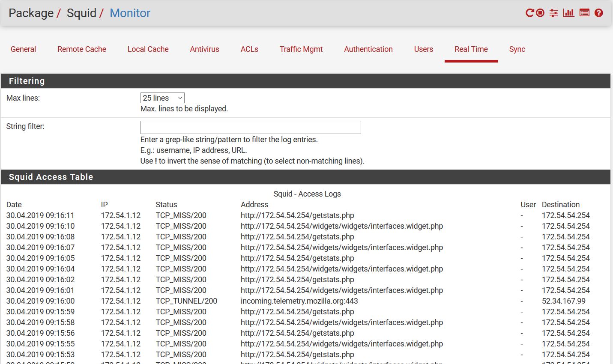Image resolution: width=613 pixels, height=364 pixels.
Task: Open the ACLs tab
Action: (x=249, y=49)
